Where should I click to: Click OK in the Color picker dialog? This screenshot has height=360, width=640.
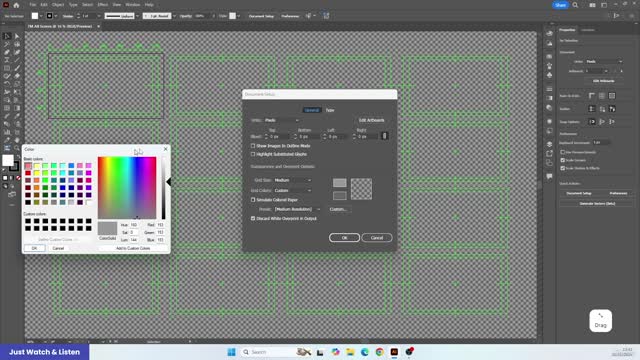(x=34, y=248)
